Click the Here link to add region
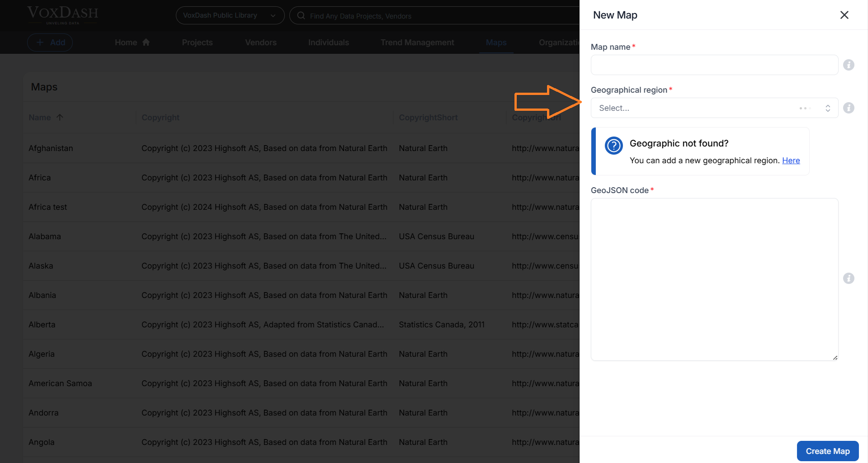Viewport: 868px width, 463px height. point(791,161)
